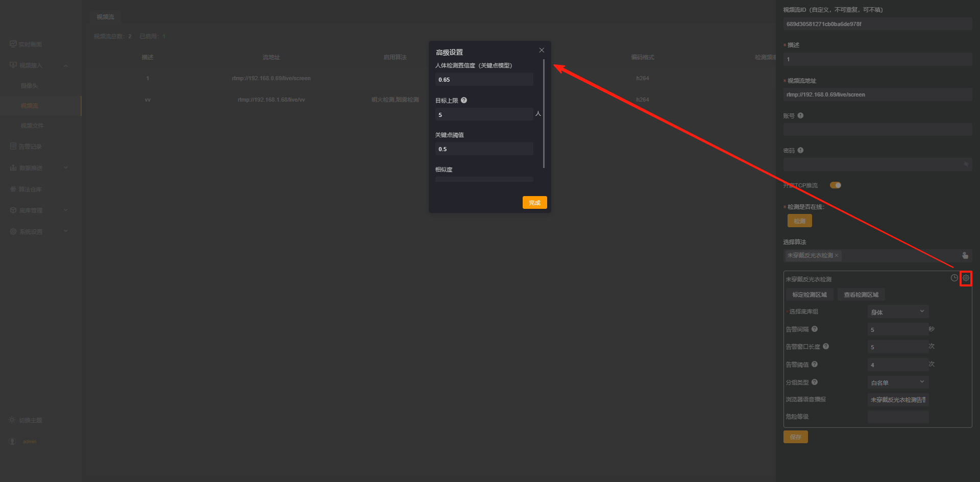Screen dimensions: 980x482
Task: Click the 描述 column header in table
Action: tap(148, 57)
